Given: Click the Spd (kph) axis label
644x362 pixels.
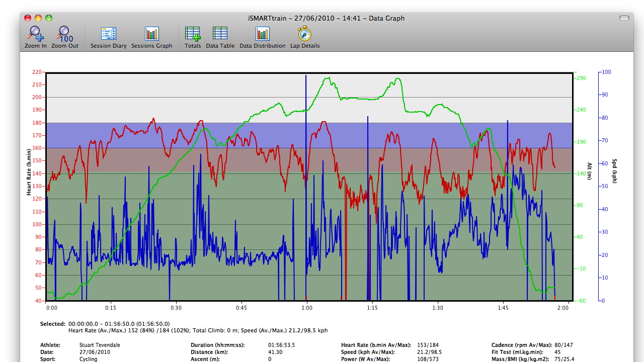Looking at the screenshot, I should 614,171.
